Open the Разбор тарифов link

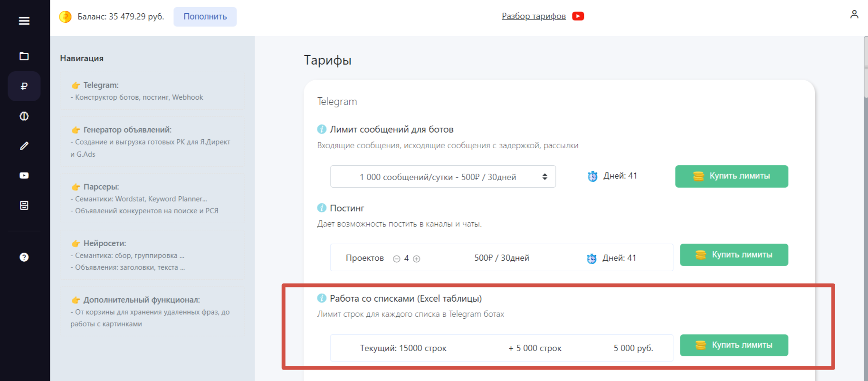[534, 16]
